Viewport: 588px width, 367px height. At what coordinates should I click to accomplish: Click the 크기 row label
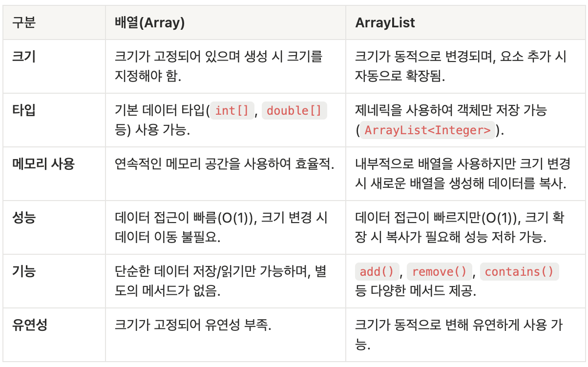pyautogui.click(x=24, y=56)
